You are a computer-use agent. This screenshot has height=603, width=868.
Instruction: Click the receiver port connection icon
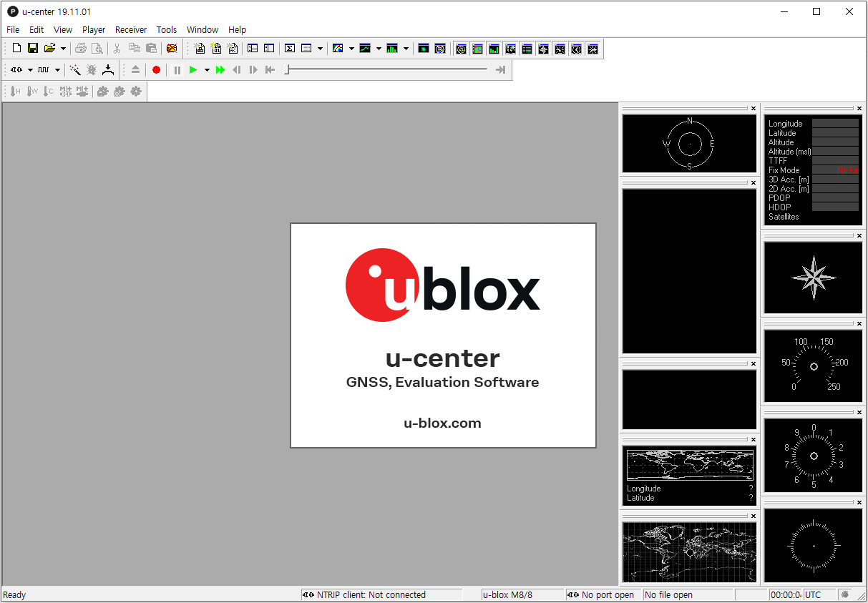pyautogui.click(x=17, y=69)
